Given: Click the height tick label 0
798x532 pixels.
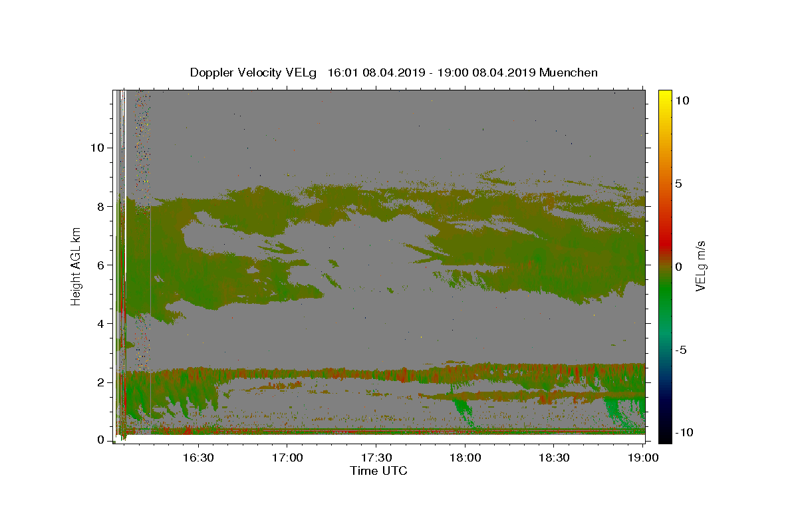Looking at the screenshot, I should click(x=102, y=440).
